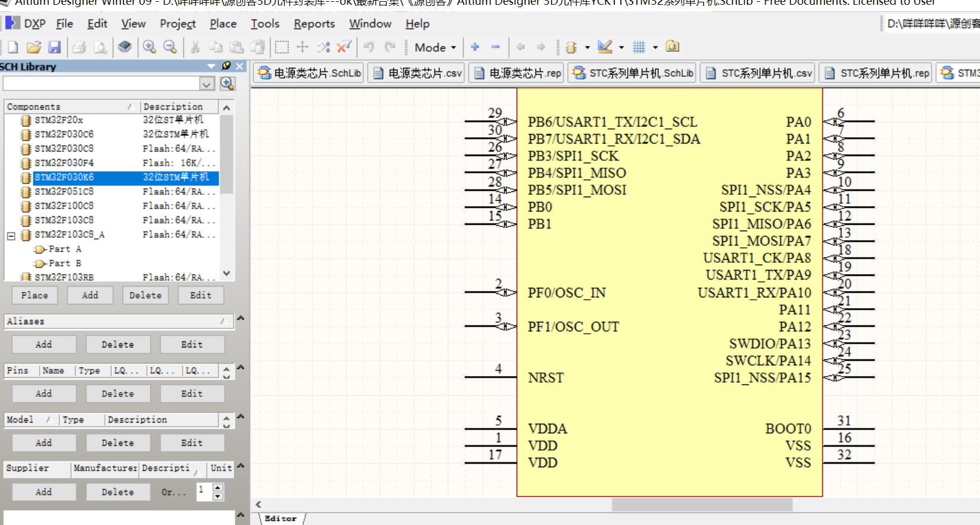Click the Edit button under Components
980x525 pixels.
click(201, 296)
